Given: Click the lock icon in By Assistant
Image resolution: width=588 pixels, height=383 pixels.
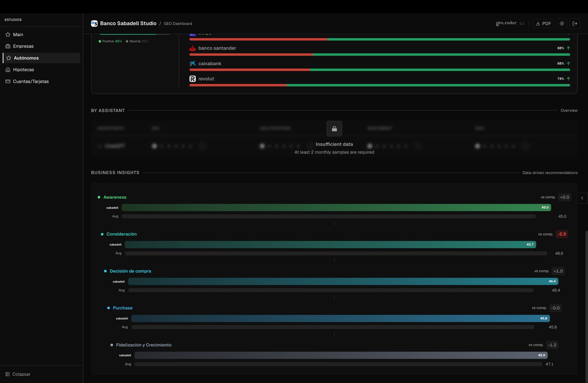Looking at the screenshot, I should click(334, 129).
